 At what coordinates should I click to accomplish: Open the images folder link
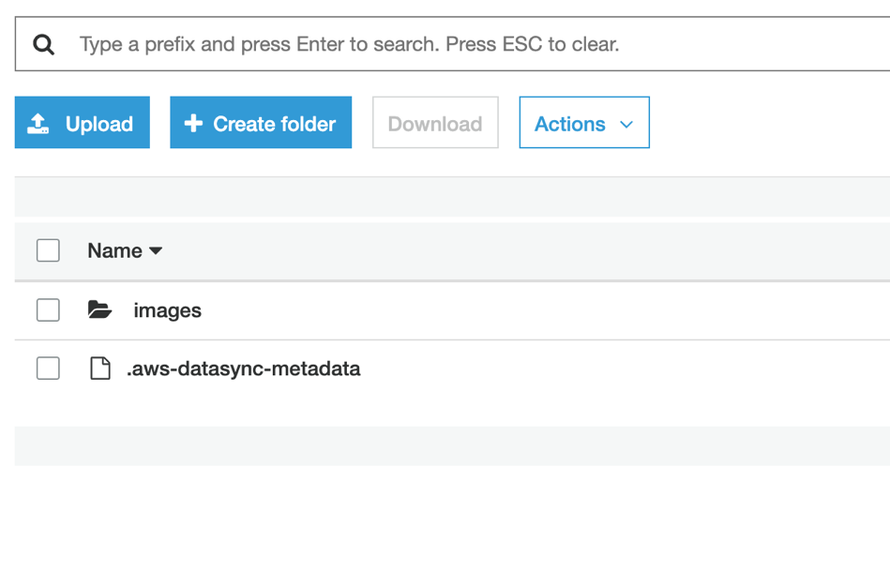click(x=168, y=310)
